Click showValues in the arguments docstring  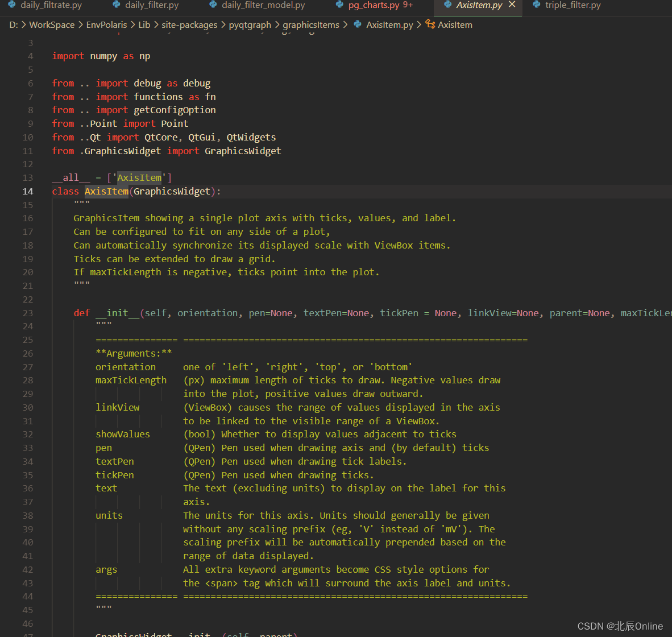point(123,435)
